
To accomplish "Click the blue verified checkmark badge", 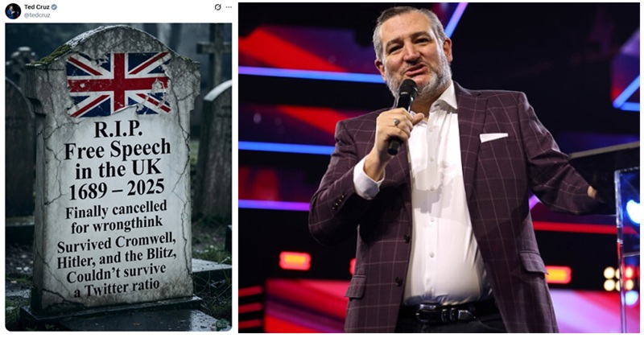I will (54, 7).
